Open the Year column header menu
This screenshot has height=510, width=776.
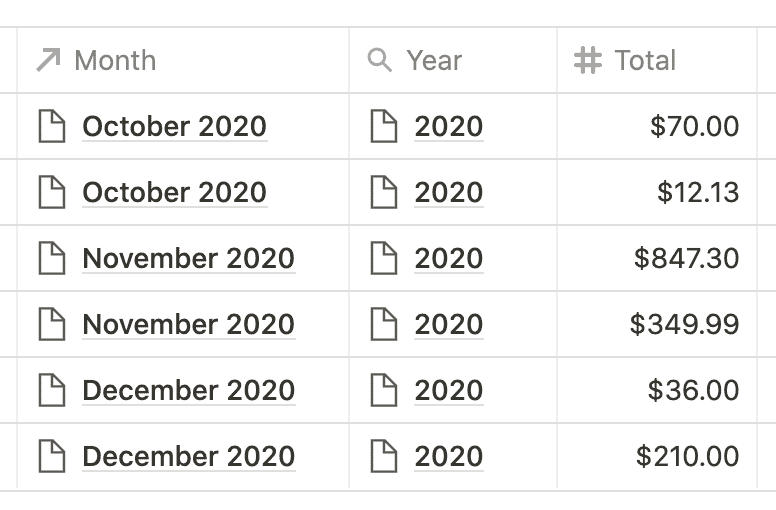pyautogui.click(x=453, y=60)
